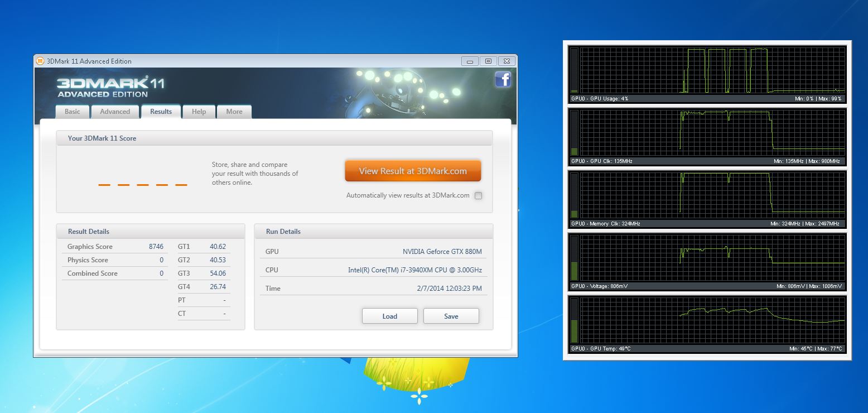The width and height of the screenshot is (868, 413).
Task: Click the GPU Clk graph in monitor
Action: pyautogui.click(x=712, y=133)
